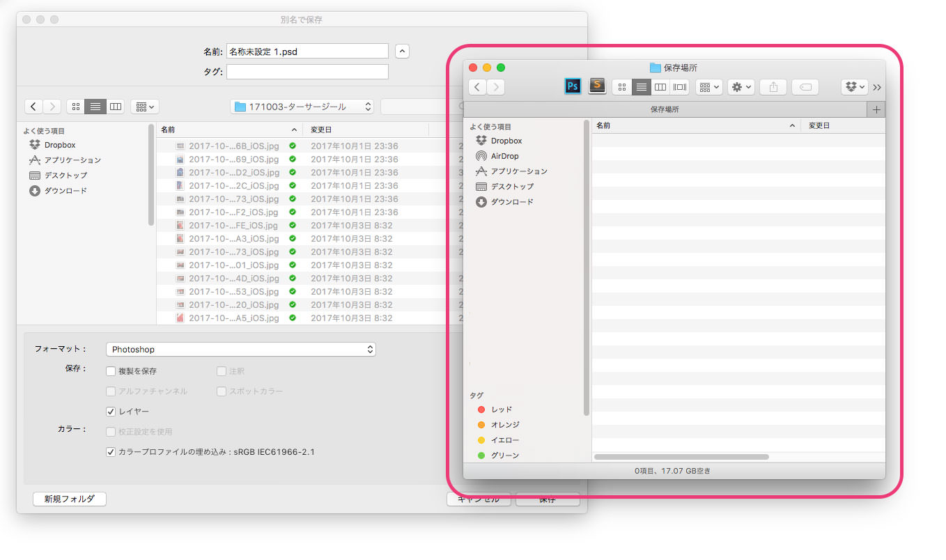Sort Finder list by 名前 column
The image size is (946, 560).
[696, 126]
